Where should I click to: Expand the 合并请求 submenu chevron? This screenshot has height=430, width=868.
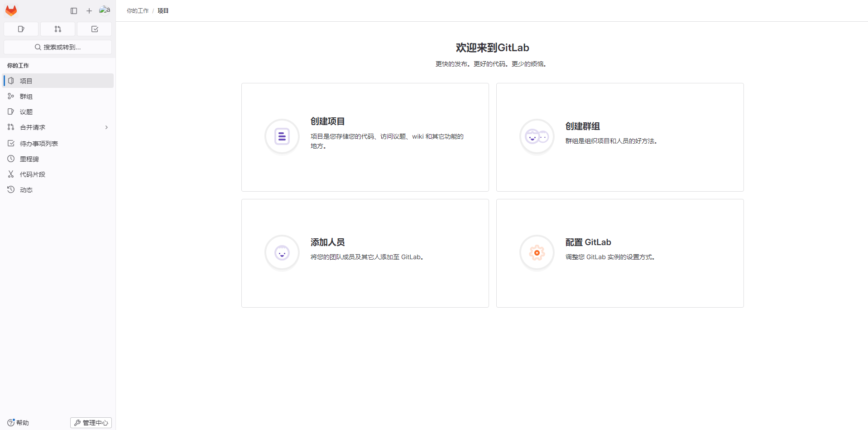click(x=106, y=127)
